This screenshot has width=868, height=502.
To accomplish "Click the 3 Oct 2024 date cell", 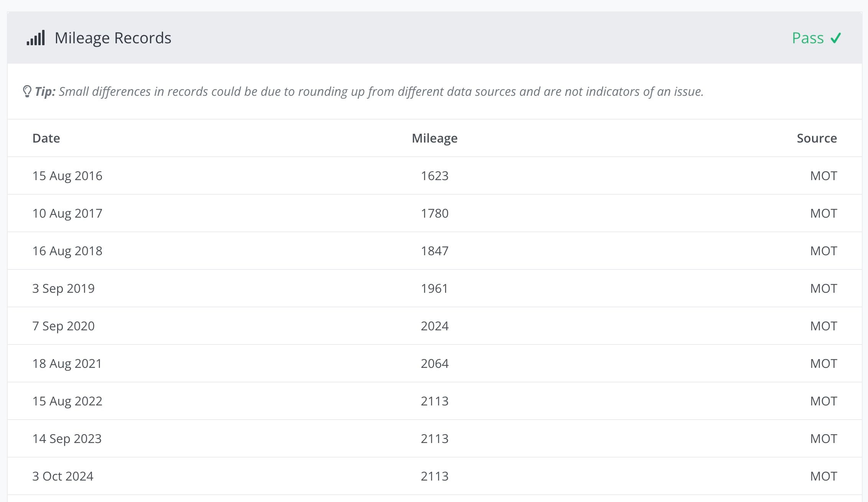I will point(63,476).
